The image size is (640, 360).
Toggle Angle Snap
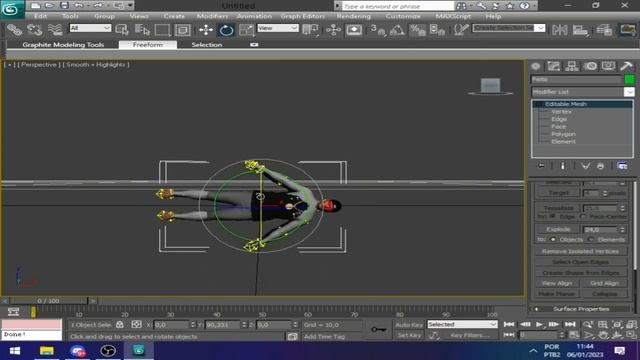coord(397,30)
